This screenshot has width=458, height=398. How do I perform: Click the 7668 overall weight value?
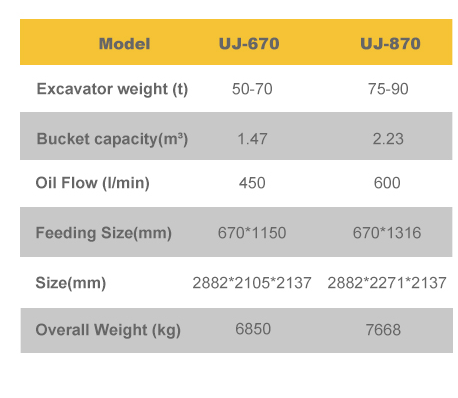click(x=383, y=330)
